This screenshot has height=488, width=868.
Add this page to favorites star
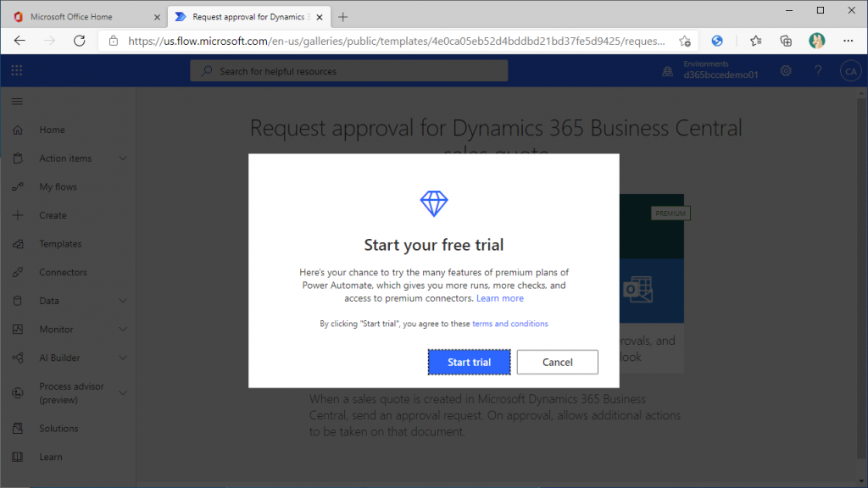pos(685,41)
